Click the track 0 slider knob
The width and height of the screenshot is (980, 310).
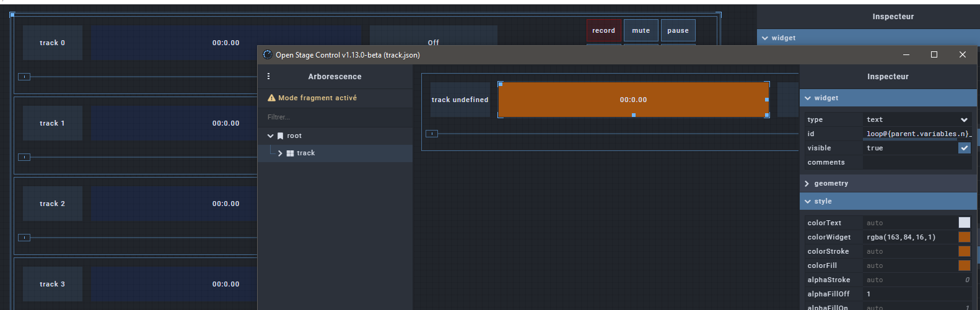point(24,77)
